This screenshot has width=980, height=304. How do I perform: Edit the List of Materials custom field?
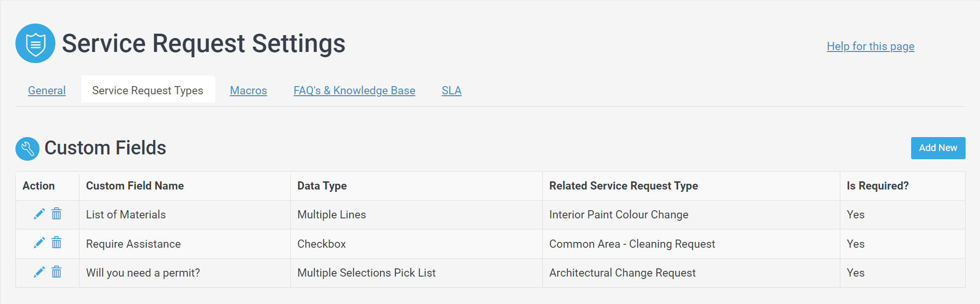[x=39, y=214]
